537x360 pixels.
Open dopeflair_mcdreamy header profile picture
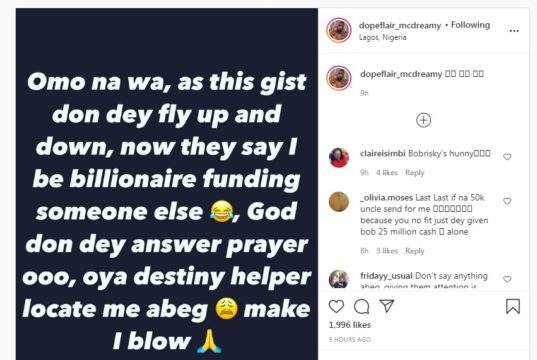pos(339,30)
